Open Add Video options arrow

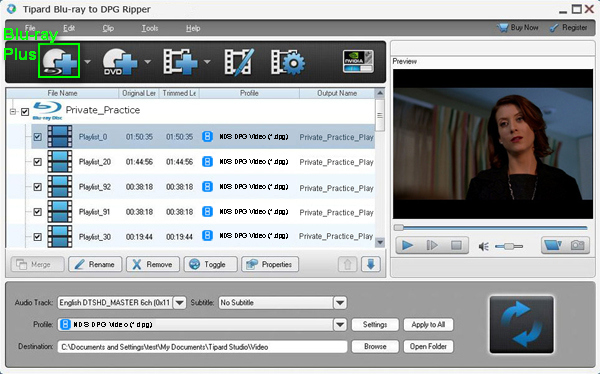[x=207, y=61]
